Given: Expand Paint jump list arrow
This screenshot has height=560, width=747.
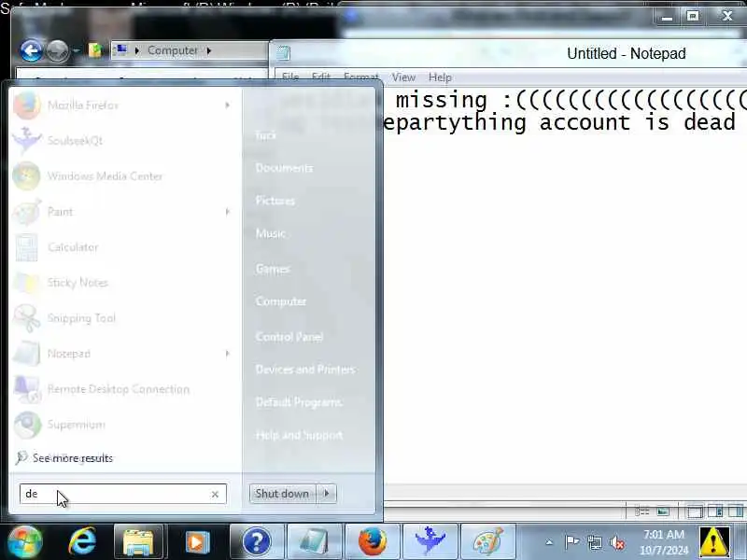Looking at the screenshot, I should pyautogui.click(x=227, y=212).
